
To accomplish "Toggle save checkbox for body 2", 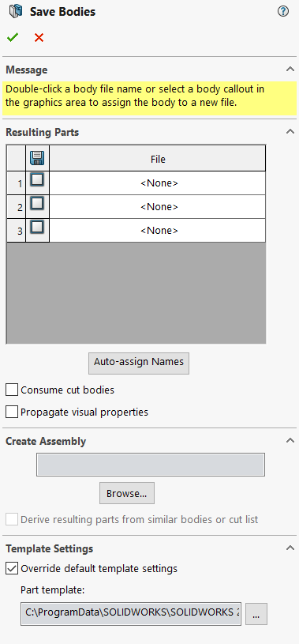I will pos(37,204).
